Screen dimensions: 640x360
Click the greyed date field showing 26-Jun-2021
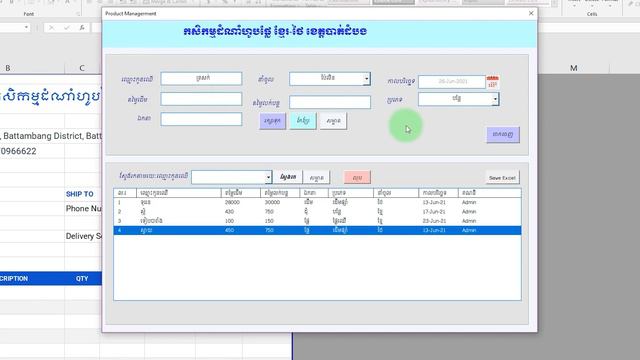coord(452,82)
